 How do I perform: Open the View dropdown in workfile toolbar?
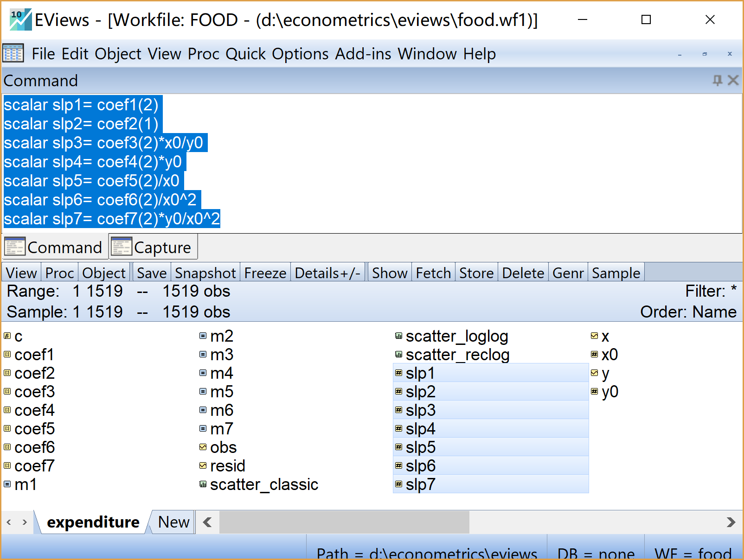[x=21, y=273]
